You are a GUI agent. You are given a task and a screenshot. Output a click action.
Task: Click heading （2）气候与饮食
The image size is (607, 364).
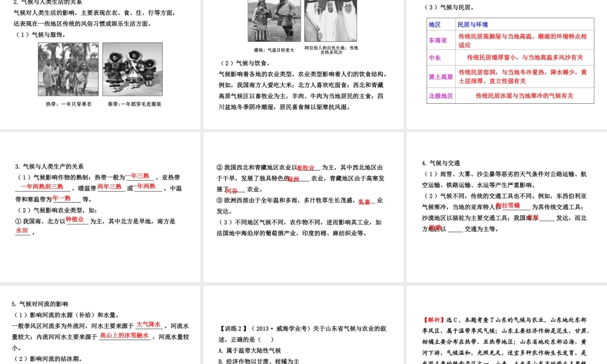coord(245,63)
